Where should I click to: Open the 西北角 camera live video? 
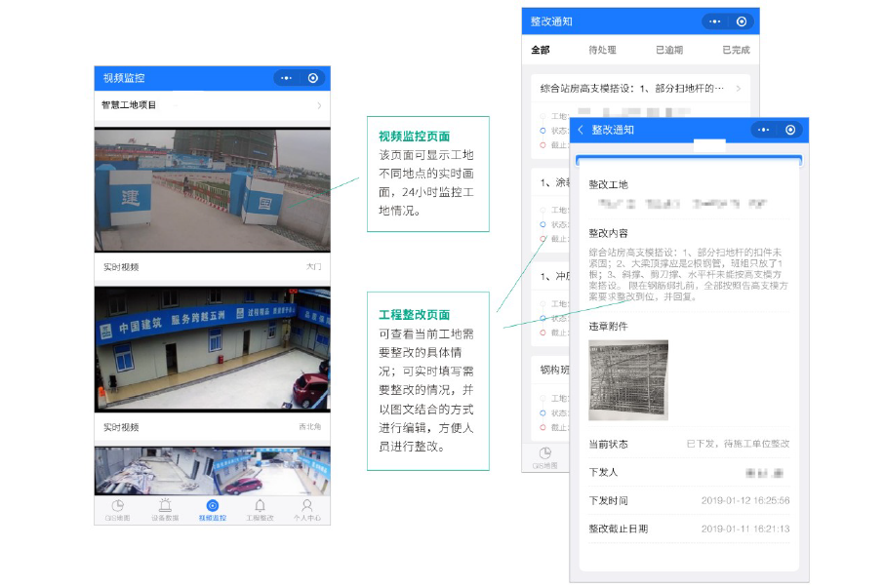[212, 348]
